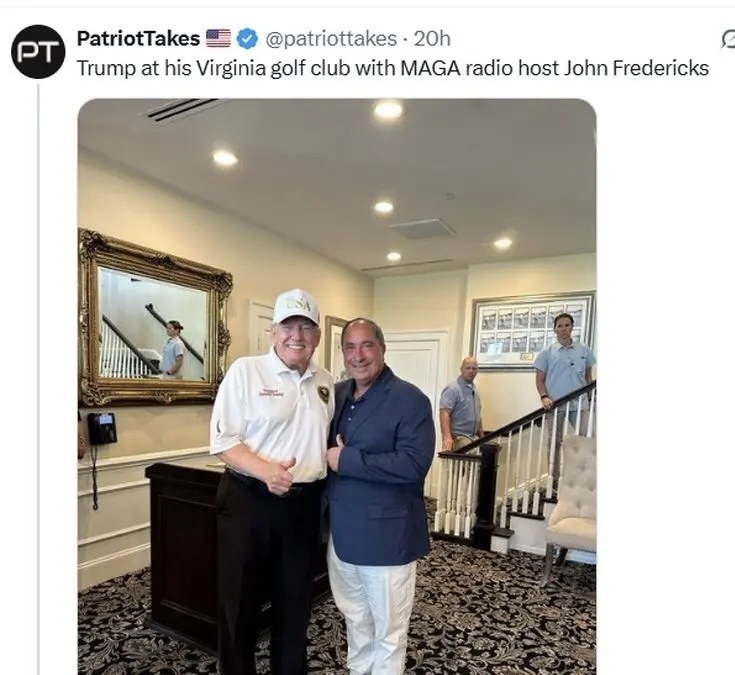This screenshot has width=735, height=675.
Task: Click the blue verified checkmark badge
Action: 247,38
